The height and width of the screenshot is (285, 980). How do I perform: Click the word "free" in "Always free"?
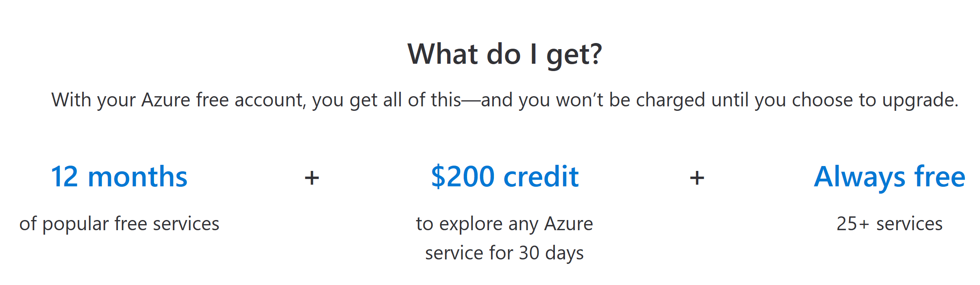coord(939,177)
